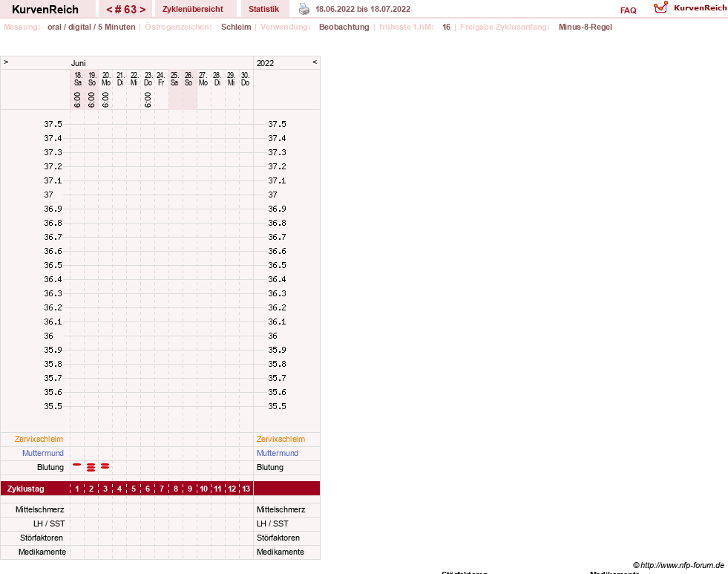Click the 'Minus-8-Regel' value
The width and height of the screenshot is (728, 574).
point(585,27)
